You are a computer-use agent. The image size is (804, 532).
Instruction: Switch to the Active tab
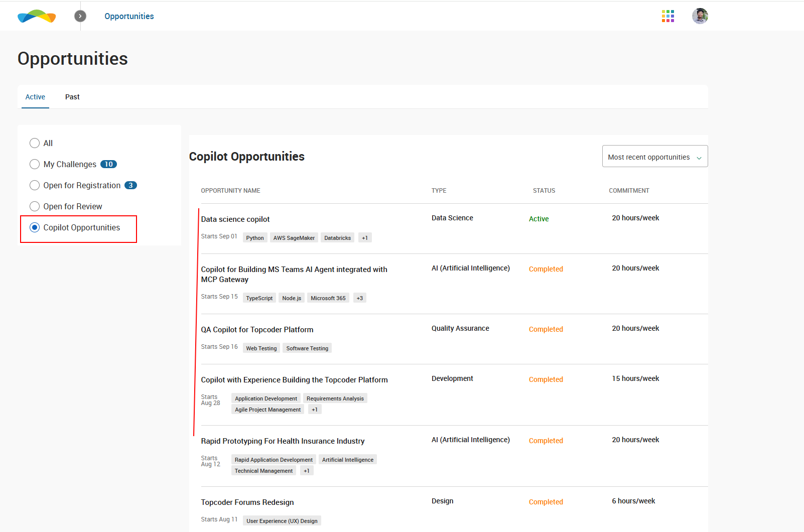(35, 97)
